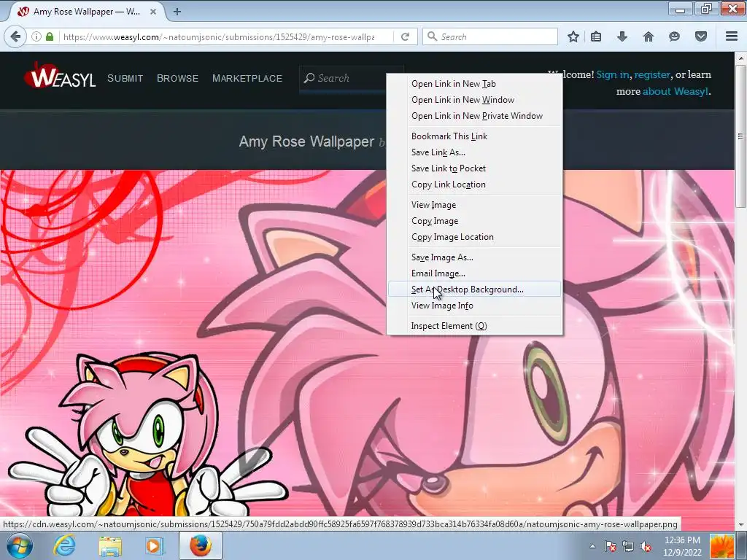
Task: Open the BROWSE nav link
Action: coord(178,79)
